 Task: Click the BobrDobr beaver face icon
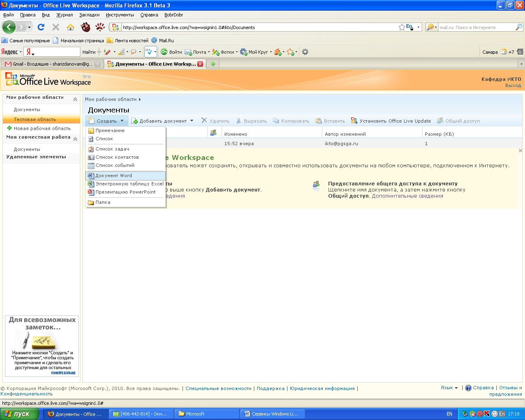[x=85, y=27]
